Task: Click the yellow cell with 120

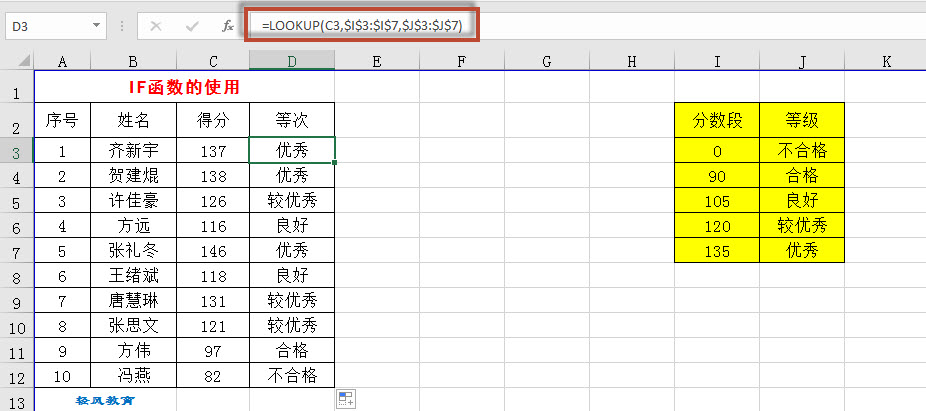Action: coord(717,226)
